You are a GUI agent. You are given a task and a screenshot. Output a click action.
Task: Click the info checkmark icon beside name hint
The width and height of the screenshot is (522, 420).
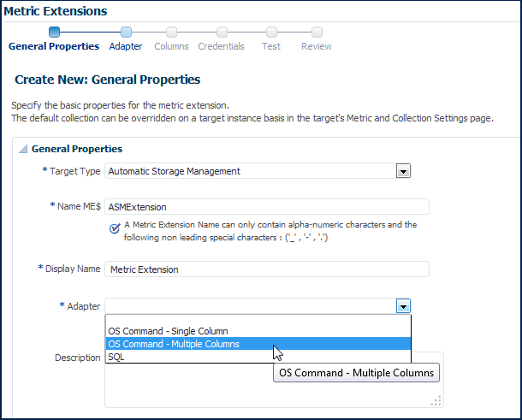point(115,228)
